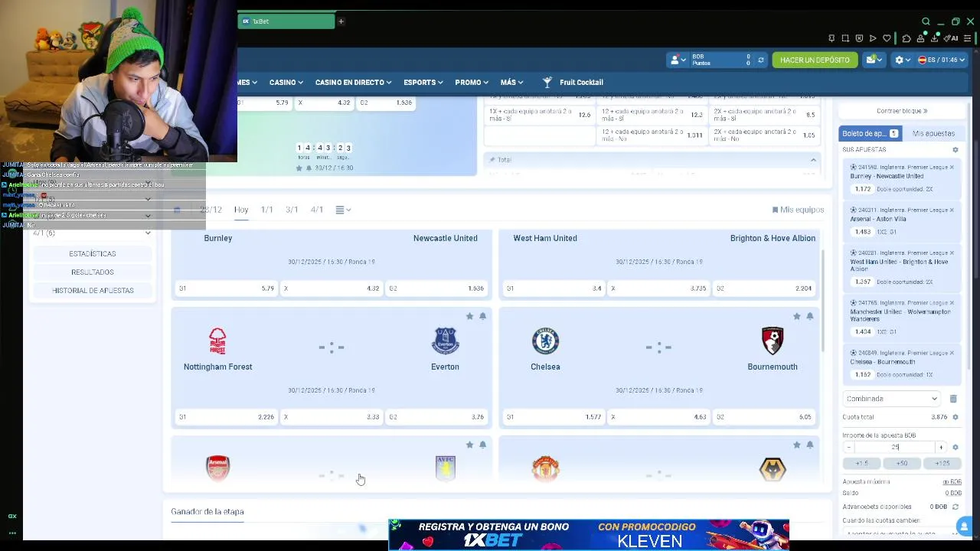Open the browser downloads icon
980x551 pixels.
click(935, 38)
